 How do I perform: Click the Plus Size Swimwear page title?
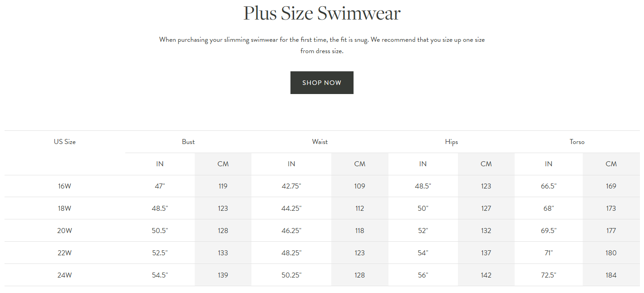tap(322, 14)
